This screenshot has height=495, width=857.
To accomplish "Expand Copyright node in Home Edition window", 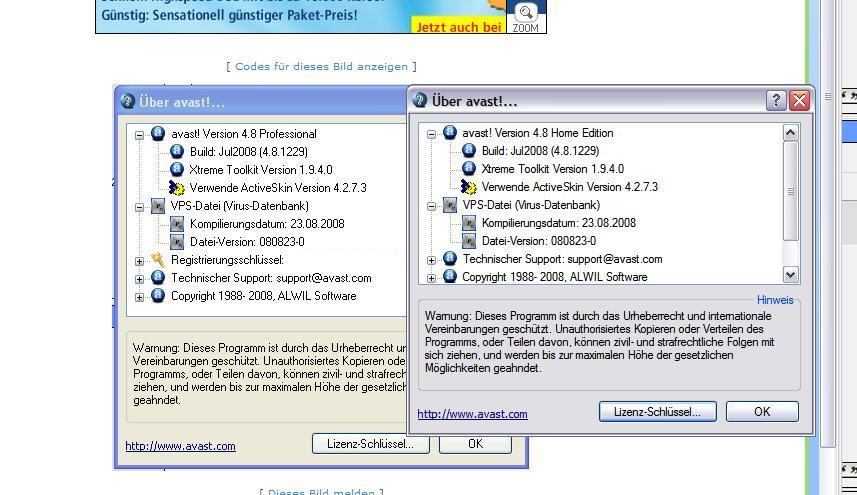I will point(431,278).
